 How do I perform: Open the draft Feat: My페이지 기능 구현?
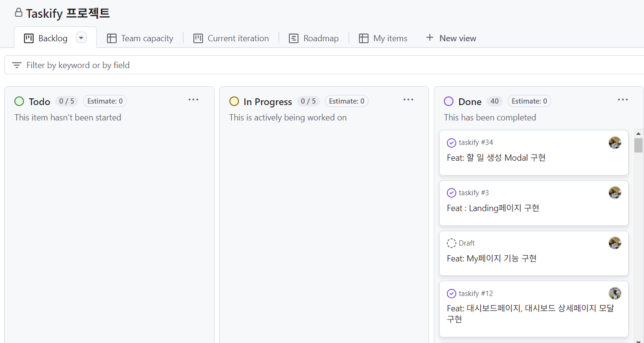(x=491, y=259)
